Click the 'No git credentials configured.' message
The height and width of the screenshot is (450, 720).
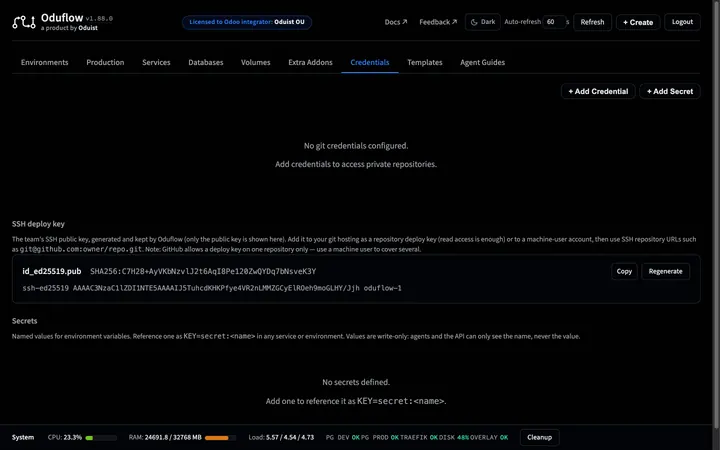click(356, 146)
